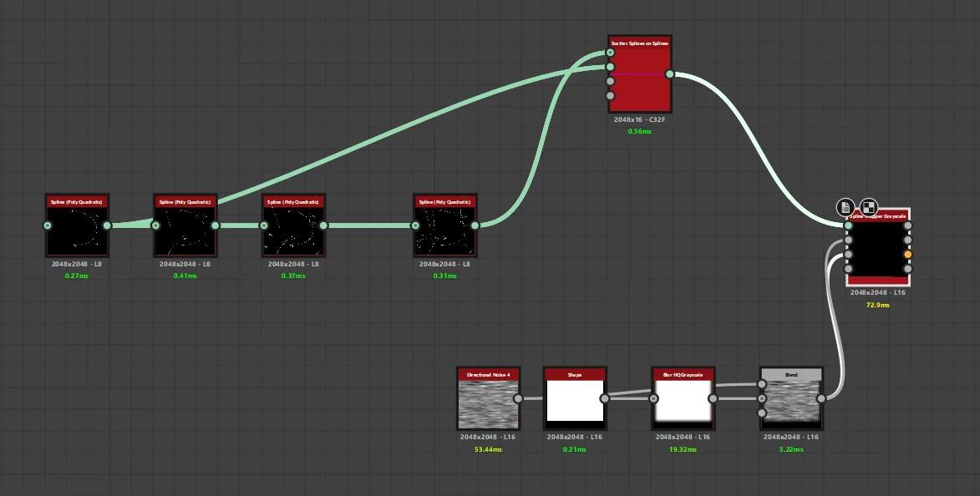Click the output port of the 0.31ms Spline node

pyautogui.click(x=475, y=225)
